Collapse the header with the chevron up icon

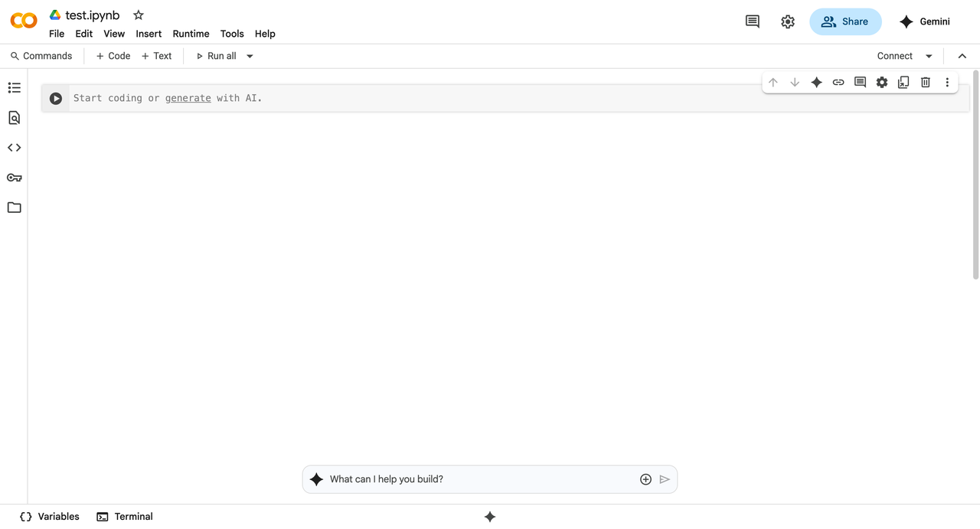[x=962, y=56]
